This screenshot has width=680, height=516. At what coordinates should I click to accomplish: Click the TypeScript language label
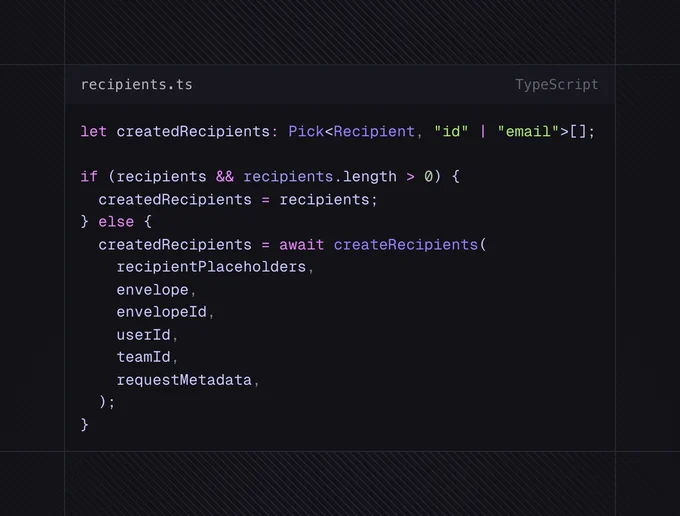click(556, 85)
